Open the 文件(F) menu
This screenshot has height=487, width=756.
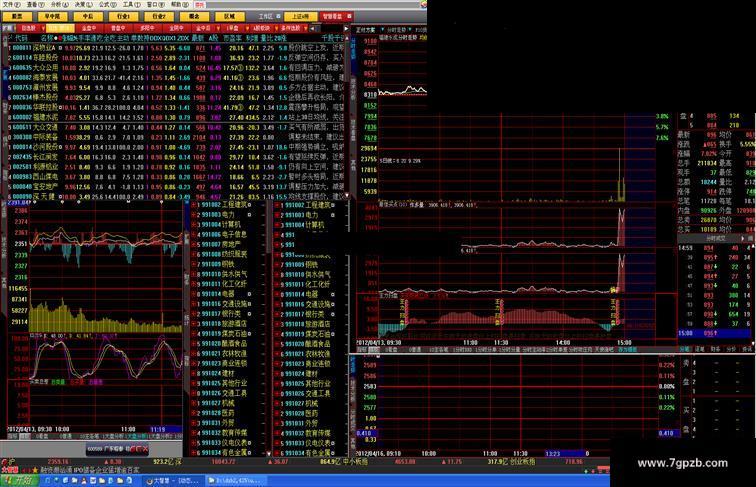(12, 4)
